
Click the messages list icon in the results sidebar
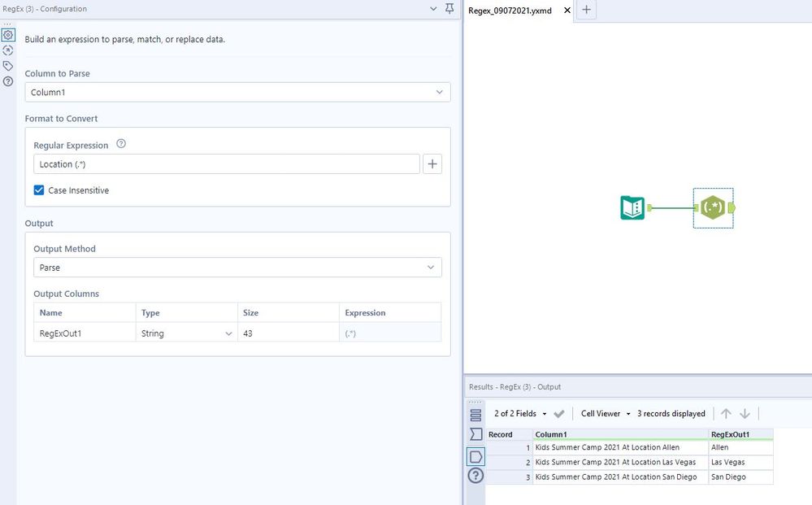[475, 415]
